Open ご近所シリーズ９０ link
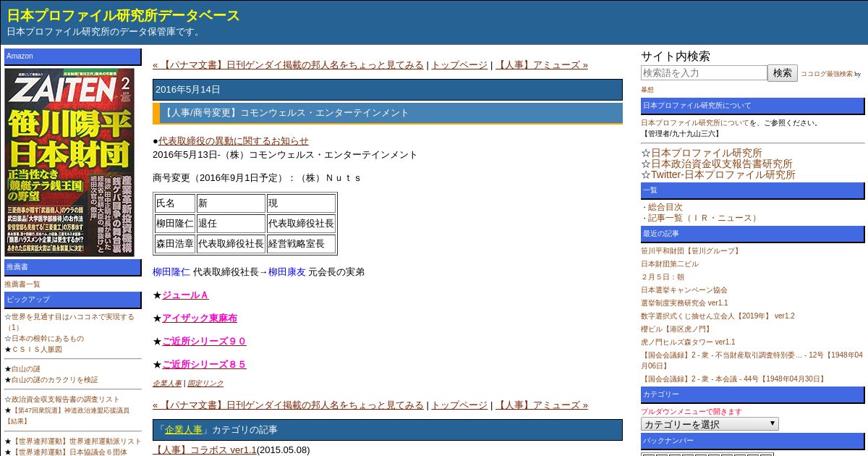This screenshot has width=868, height=456. point(204,341)
